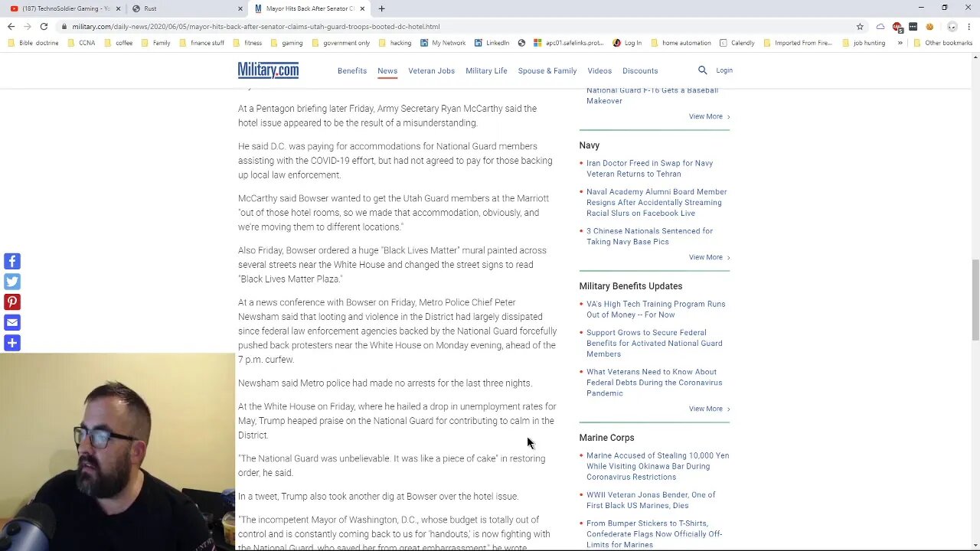Open a new browser tab

click(381, 8)
